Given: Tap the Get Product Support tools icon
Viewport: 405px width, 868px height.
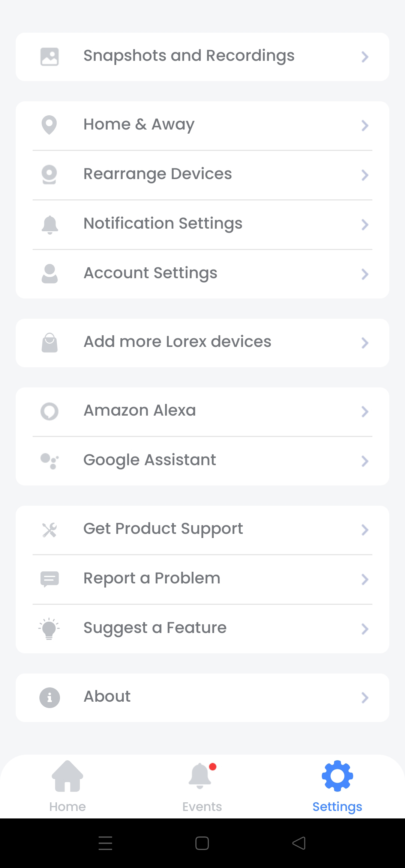Looking at the screenshot, I should tap(49, 530).
